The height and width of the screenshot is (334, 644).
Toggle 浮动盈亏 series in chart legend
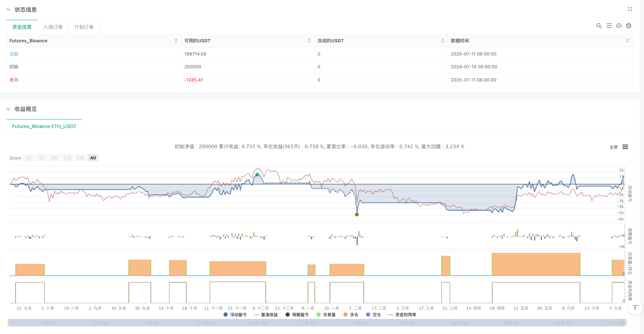pyautogui.click(x=235, y=315)
